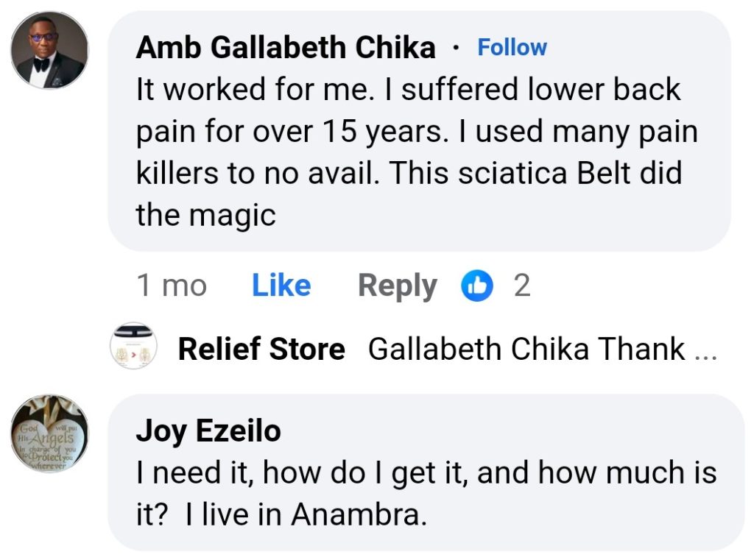Image resolution: width=754 pixels, height=560 pixels.
Task: Follow Amb Gallabeth Chika
Action: pyautogui.click(x=512, y=48)
